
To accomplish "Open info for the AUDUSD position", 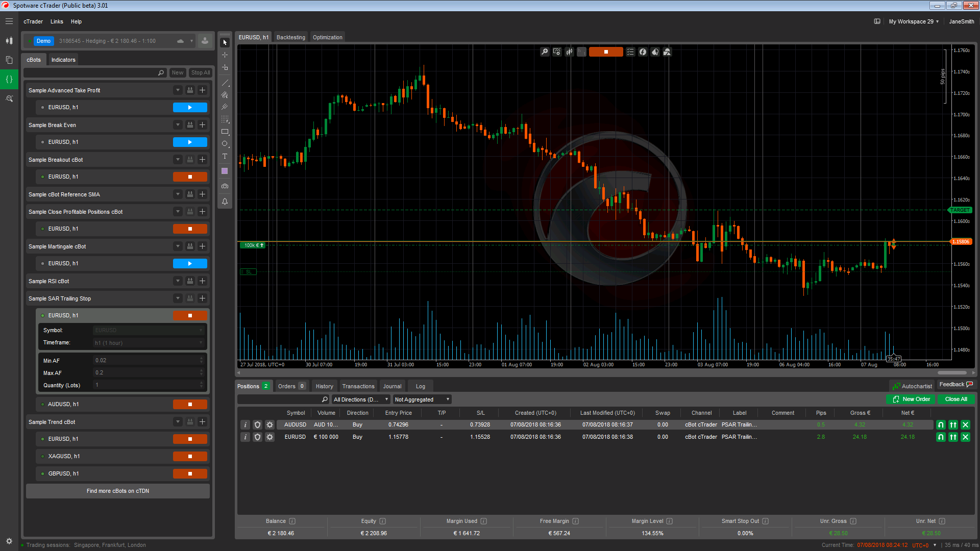I will click(245, 425).
